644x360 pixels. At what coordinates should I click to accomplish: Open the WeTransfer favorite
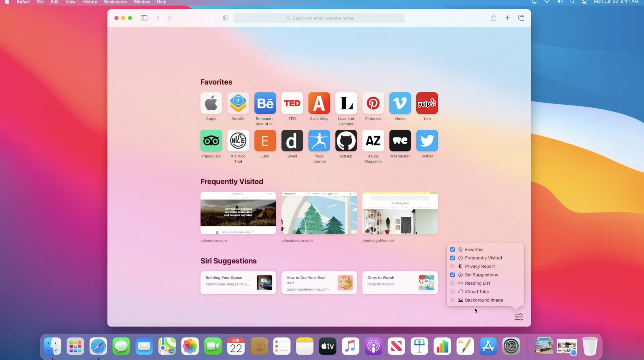[x=400, y=141]
